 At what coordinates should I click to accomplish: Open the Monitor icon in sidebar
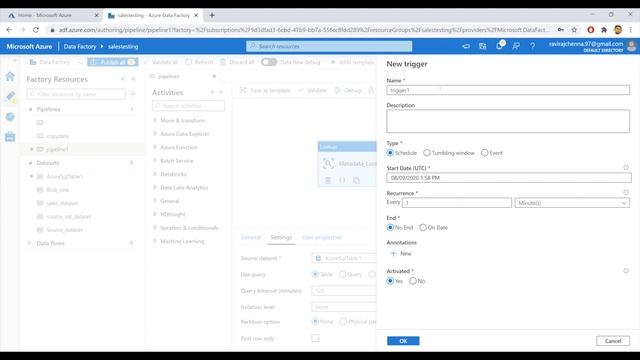pos(10,117)
